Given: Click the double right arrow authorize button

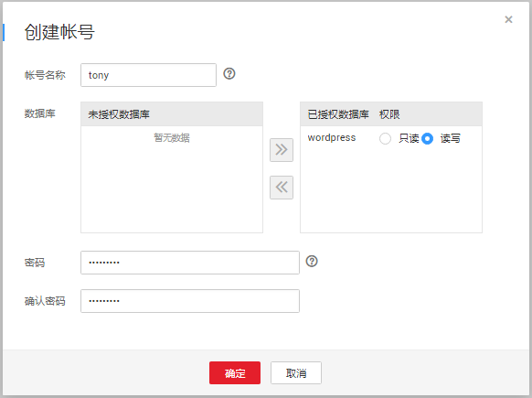Looking at the screenshot, I should click(282, 150).
